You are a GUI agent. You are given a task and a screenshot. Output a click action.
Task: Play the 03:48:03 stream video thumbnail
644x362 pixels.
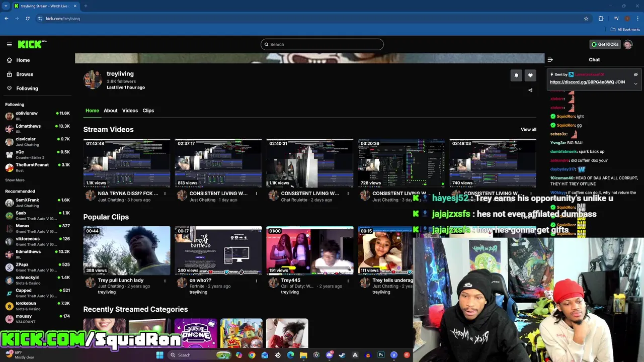493,163
